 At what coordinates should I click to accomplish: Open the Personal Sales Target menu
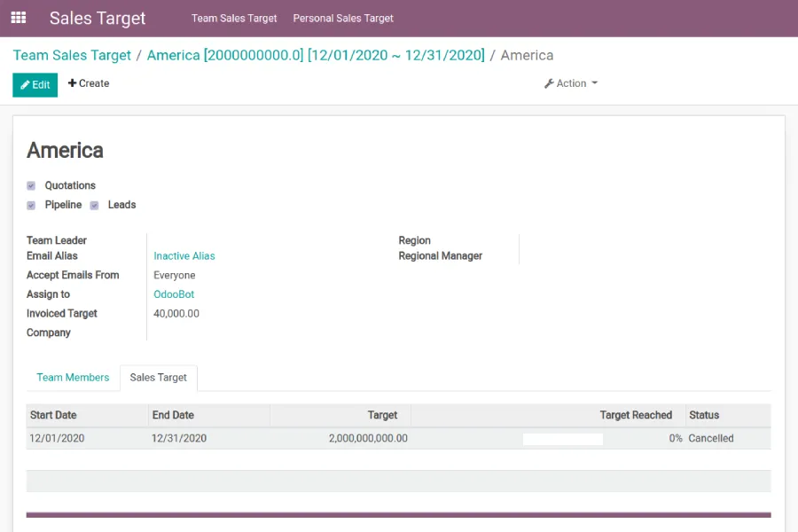pyautogui.click(x=343, y=19)
